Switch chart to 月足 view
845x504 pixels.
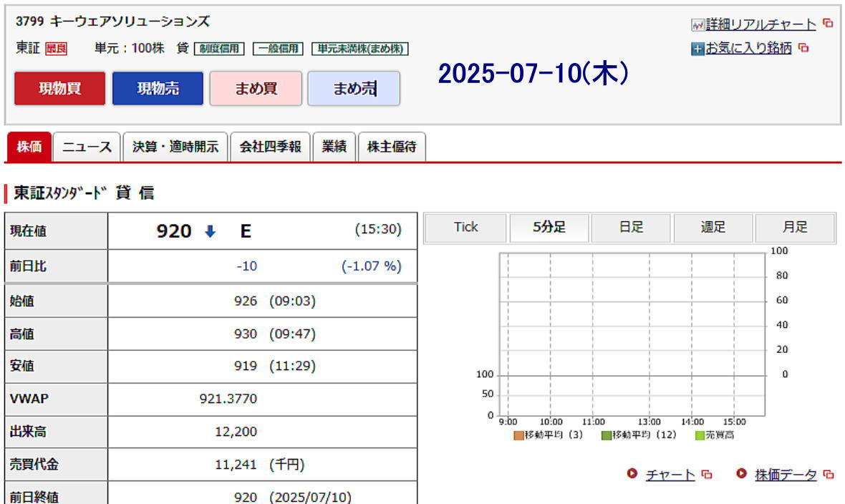click(x=795, y=228)
